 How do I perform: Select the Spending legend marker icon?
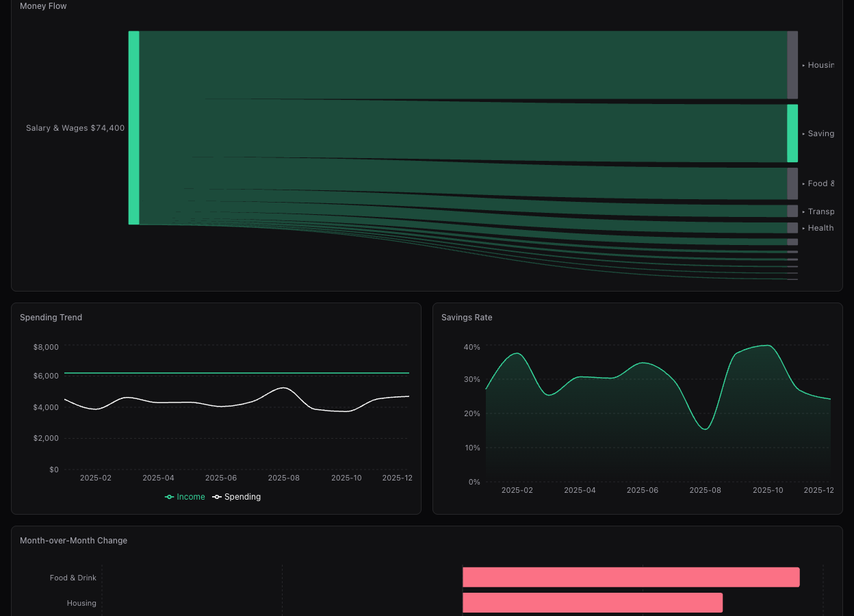coord(218,496)
